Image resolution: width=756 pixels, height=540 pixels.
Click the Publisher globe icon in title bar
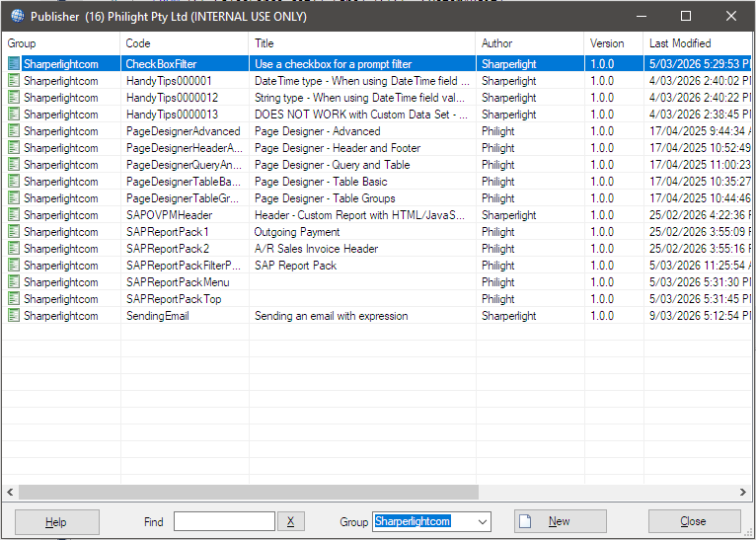(x=18, y=16)
